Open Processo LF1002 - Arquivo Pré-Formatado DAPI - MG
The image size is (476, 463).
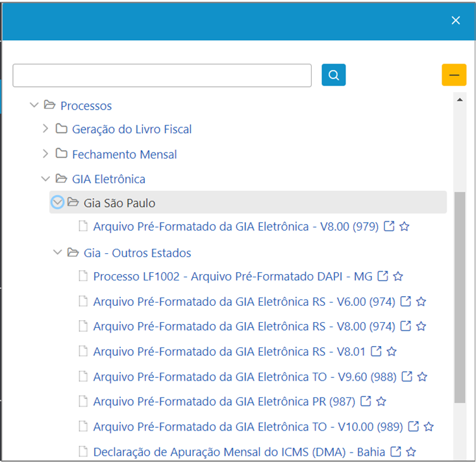pyautogui.click(x=232, y=277)
